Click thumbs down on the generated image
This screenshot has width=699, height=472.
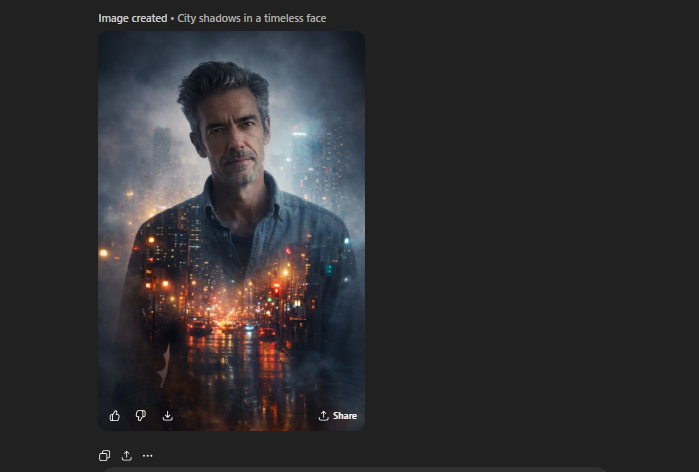coord(141,416)
